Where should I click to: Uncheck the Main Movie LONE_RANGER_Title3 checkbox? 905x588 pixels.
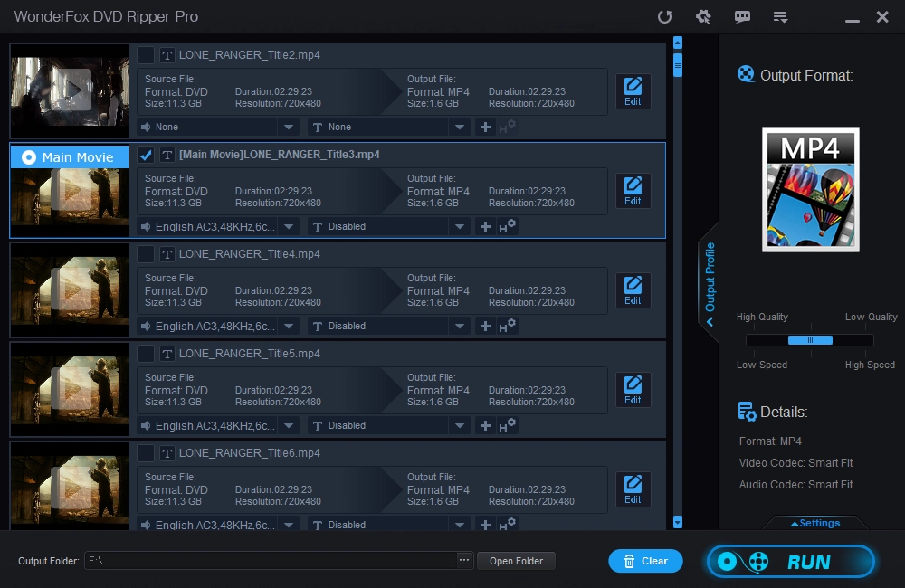(x=145, y=155)
